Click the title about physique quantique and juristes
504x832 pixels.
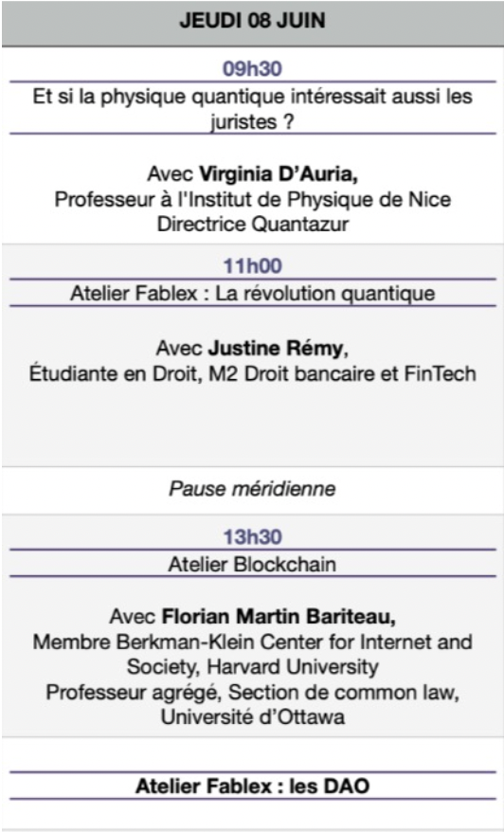click(x=252, y=109)
